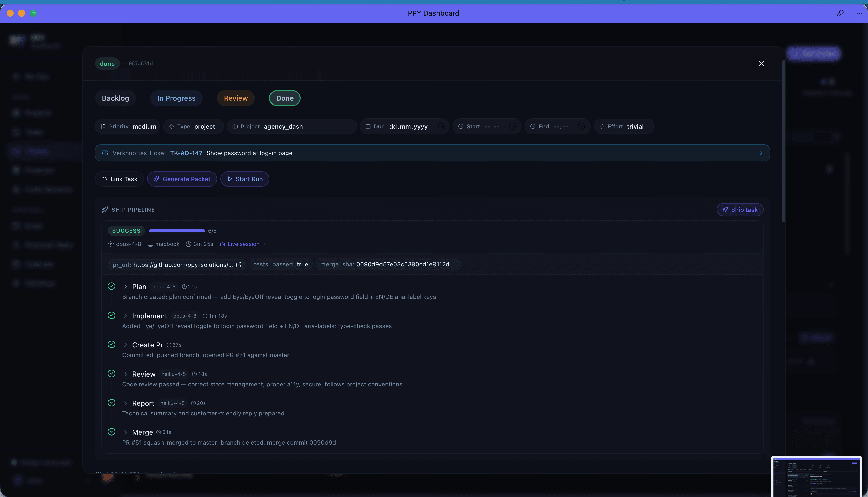Click arrow icon on linked ticket bar
868x497 pixels.
tap(760, 153)
